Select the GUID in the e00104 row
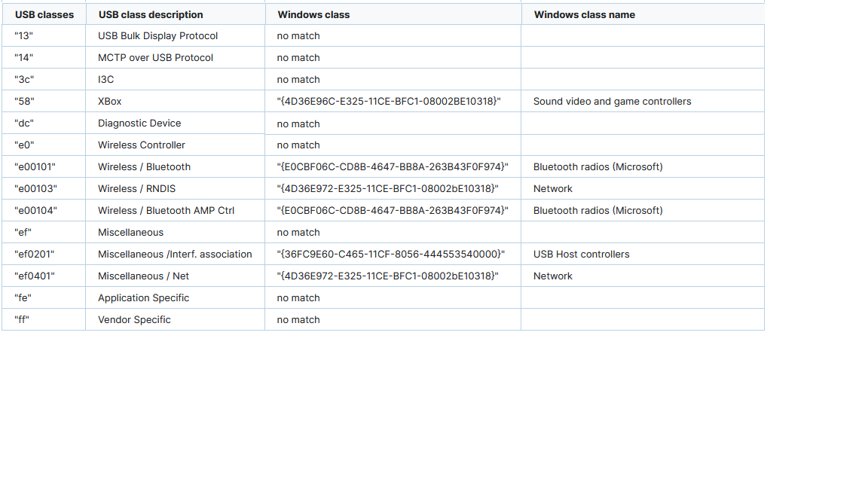Viewport: 868px width, 488px height. tap(393, 211)
